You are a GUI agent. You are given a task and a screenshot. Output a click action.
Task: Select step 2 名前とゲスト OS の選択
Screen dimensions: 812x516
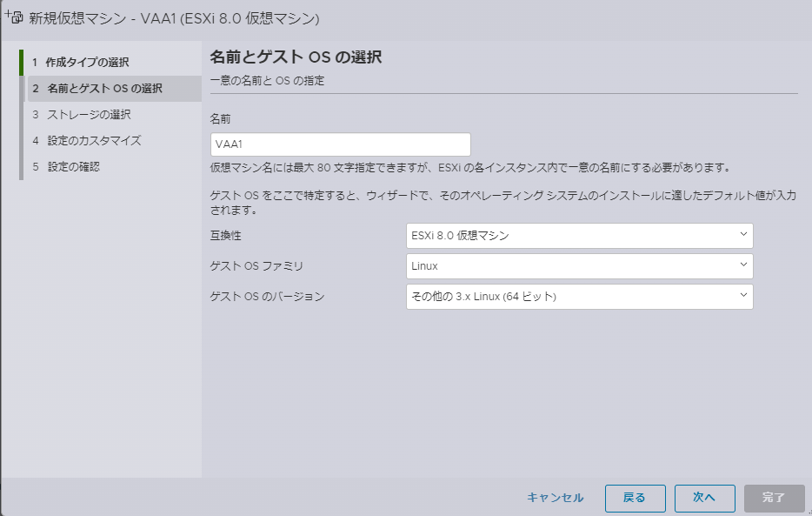[x=104, y=89]
